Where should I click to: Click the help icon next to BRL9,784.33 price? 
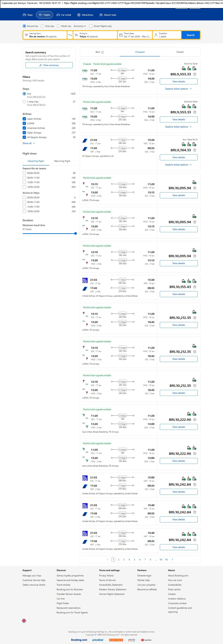click(195, 150)
